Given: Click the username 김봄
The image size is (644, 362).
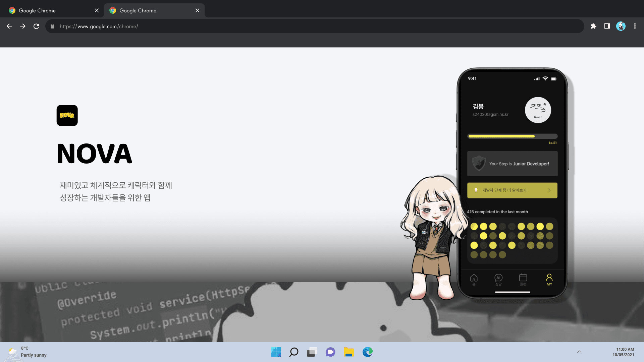Looking at the screenshot, I should coord(478,106).
